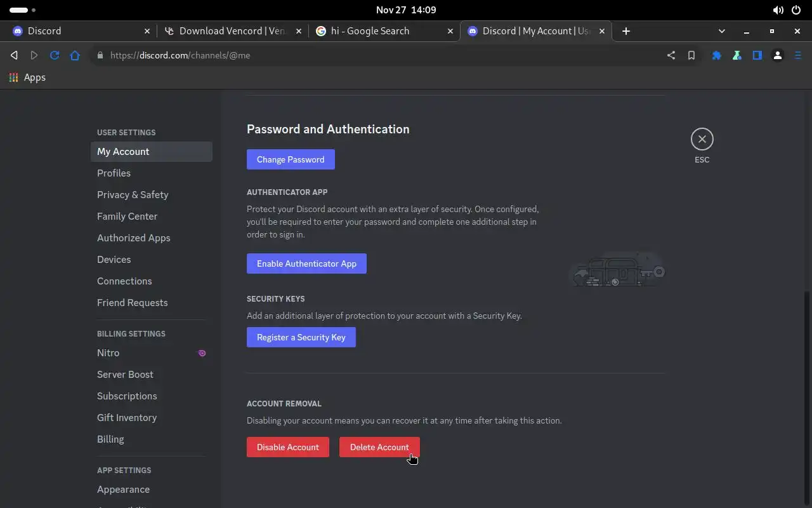Open the extensions puzzle icon

pos(716,55)
